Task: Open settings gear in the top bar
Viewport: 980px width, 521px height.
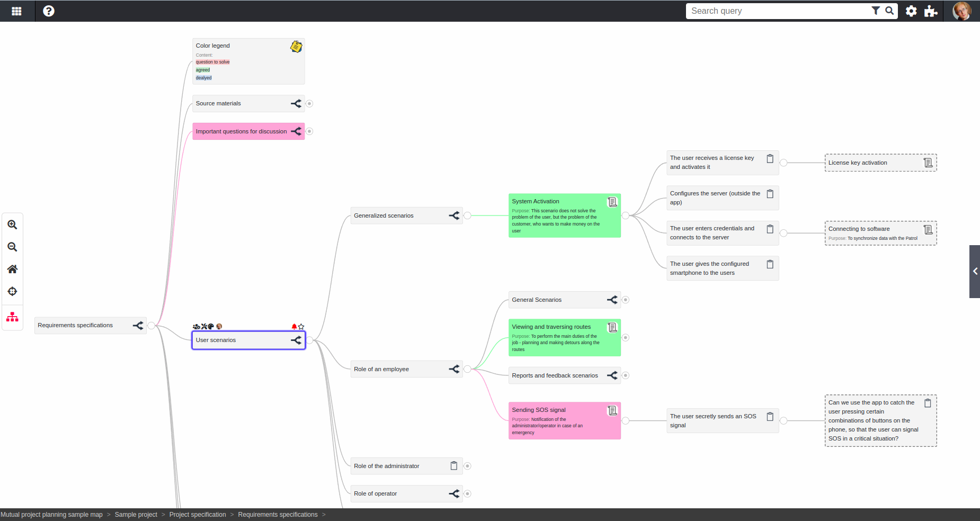Action: tap(911, 11)
